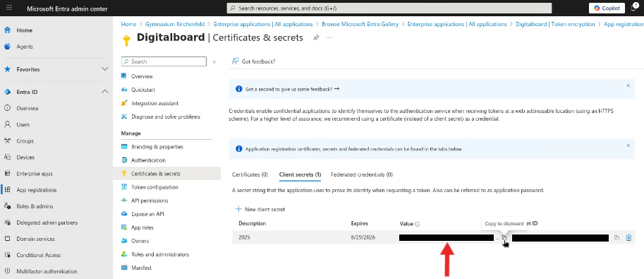
Task: Copy the secret value to clipboard
Action: pyautogui.click(x=505, y=238)
